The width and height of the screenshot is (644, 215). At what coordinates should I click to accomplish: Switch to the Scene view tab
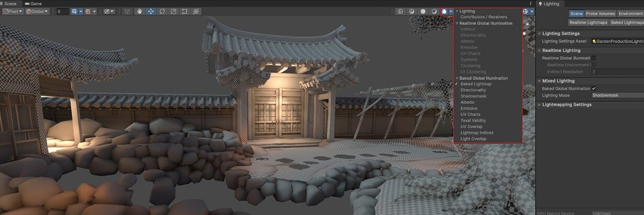8,3
